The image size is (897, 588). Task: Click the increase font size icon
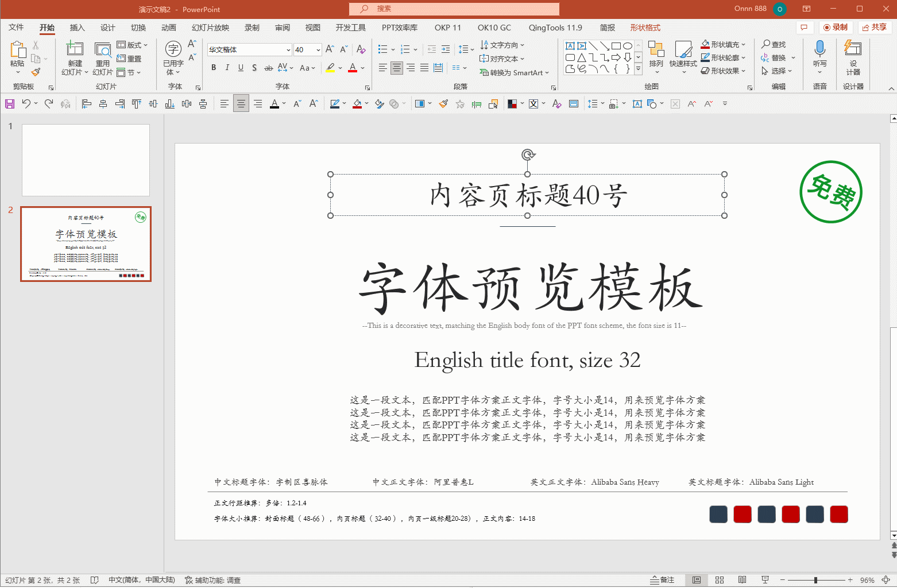click(330, 49)
